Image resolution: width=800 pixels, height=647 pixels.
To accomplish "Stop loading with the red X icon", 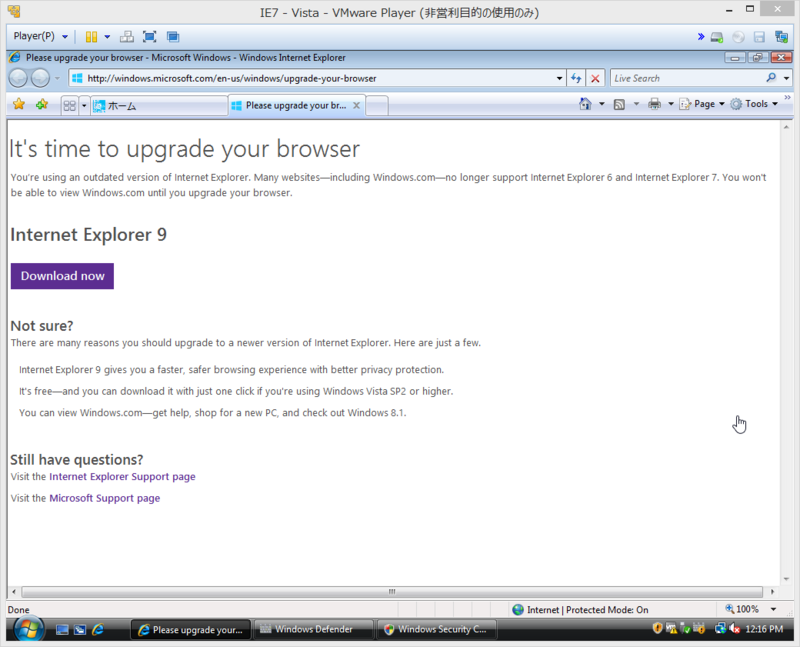I will [595, 78].
